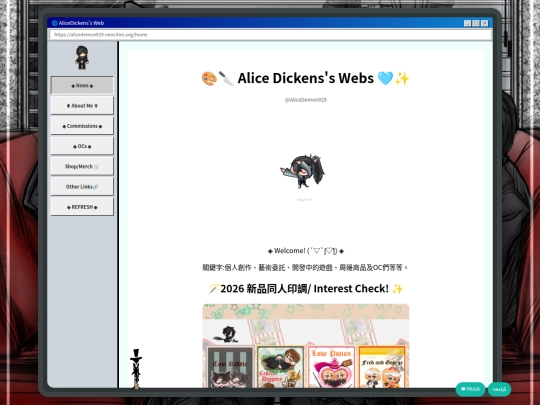
Task: Click the broom-riding witch sprite in banner
Action: 226,334
